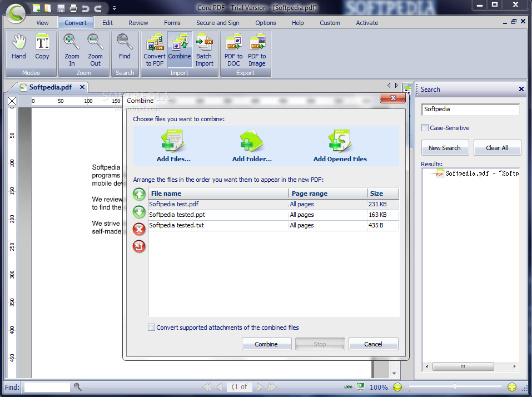Select the Softpedia tested.ppt file row
The image size is (532, 397).
[274, 215]
